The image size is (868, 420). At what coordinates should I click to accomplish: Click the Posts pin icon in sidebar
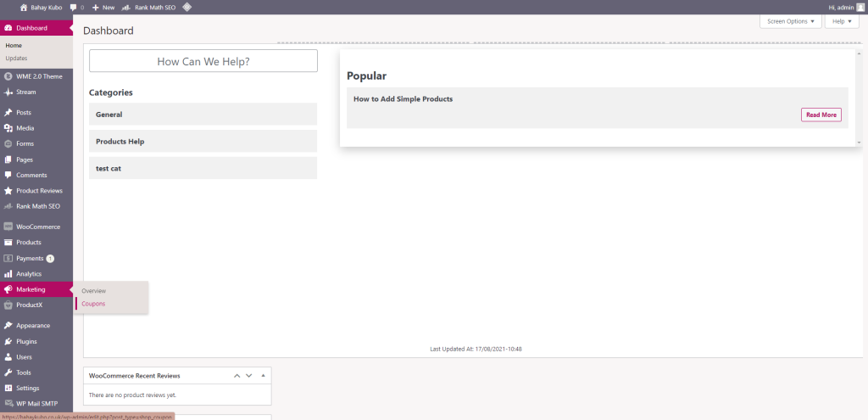(8, 113)
